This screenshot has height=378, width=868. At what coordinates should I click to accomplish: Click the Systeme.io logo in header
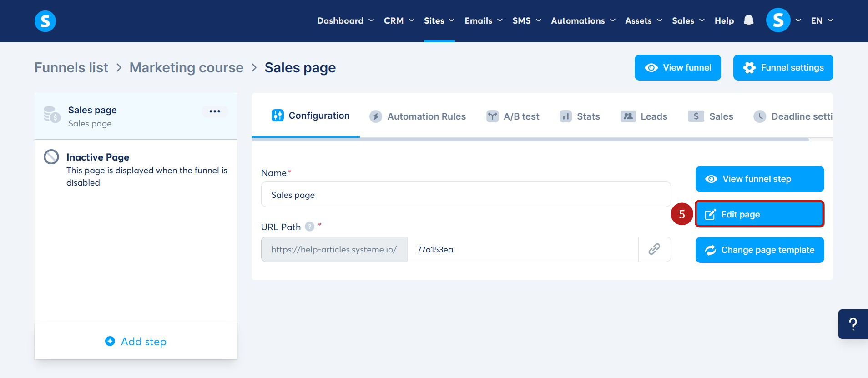coord(45,21)
